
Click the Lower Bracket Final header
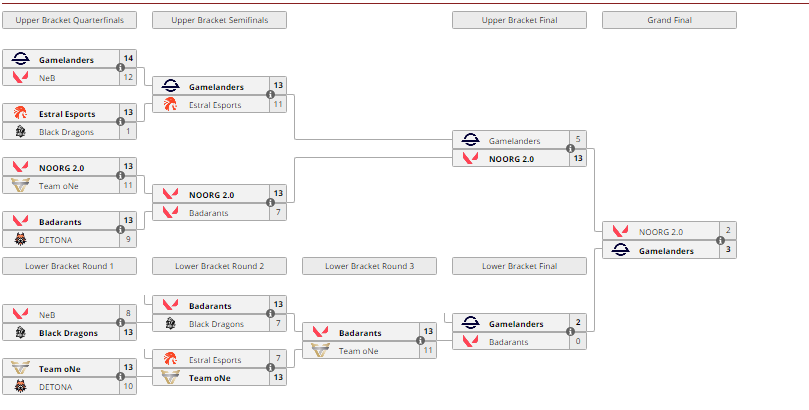(x=519, y=266)
